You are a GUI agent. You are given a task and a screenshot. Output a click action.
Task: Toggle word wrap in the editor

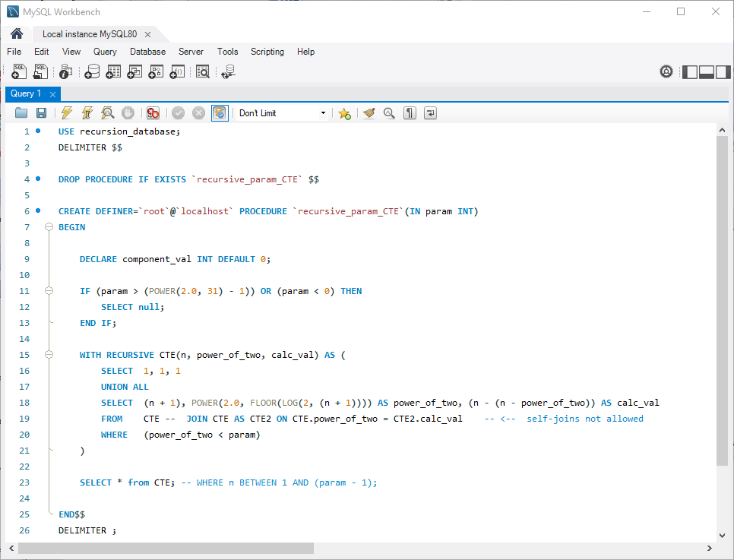[x=429, y=112]
